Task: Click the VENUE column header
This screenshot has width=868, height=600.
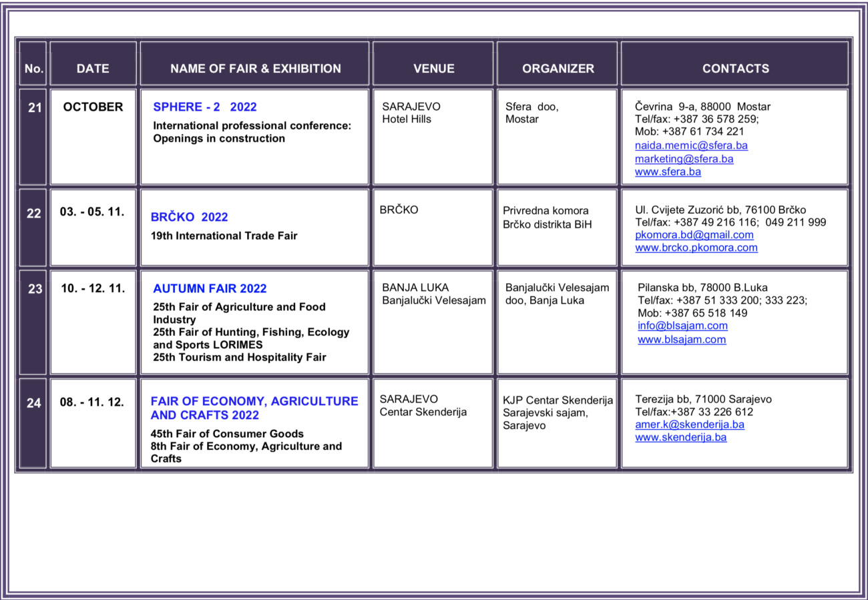Action: 433,68
